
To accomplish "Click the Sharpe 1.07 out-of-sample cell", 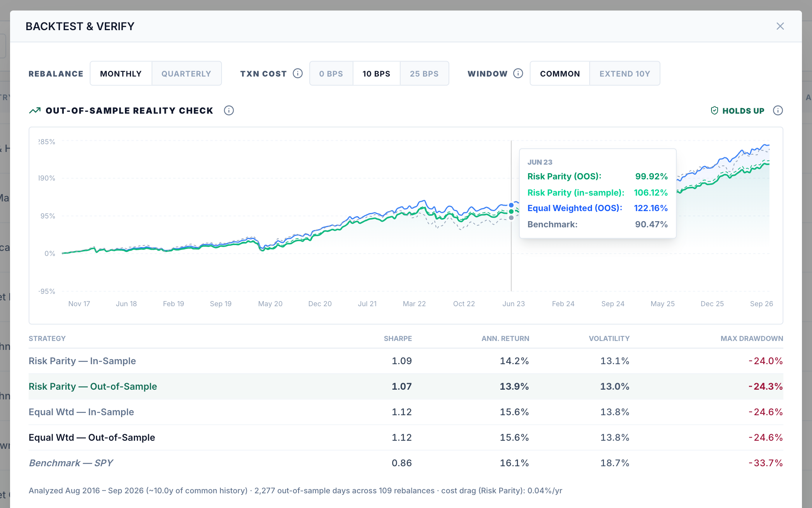I will (402, 387).
